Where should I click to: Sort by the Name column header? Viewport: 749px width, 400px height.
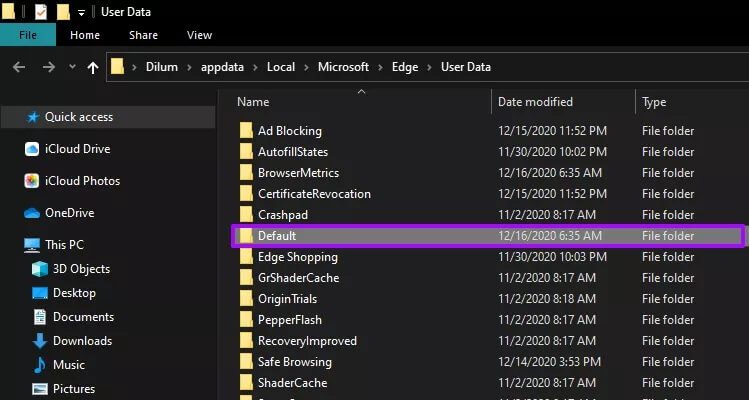(253, 102)
